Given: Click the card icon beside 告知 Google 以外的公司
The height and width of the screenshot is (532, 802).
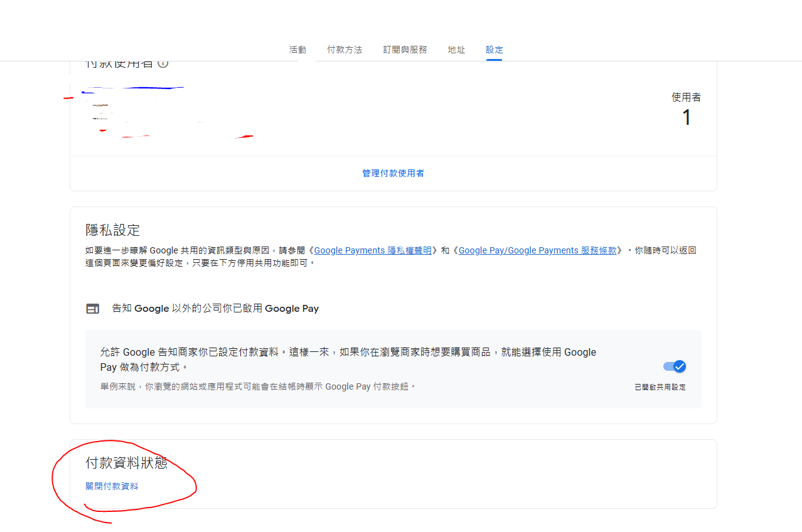Looking at the screenshot, I should tap(93, 309).
